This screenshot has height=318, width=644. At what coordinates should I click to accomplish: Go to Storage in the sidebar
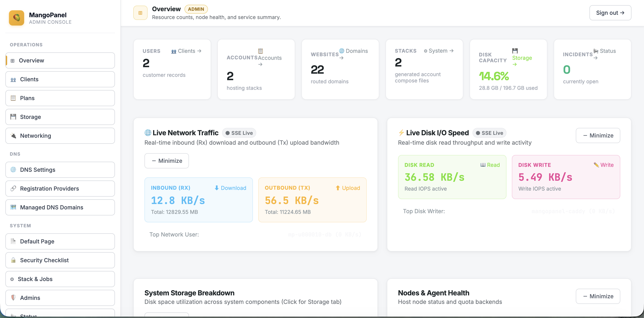point(60,117)
